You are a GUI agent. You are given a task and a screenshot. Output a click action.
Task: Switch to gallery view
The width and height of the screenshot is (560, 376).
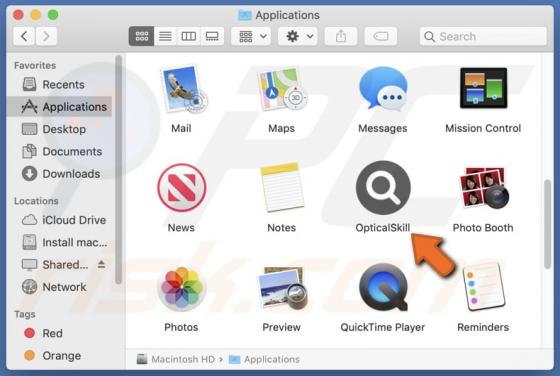[x=212, y=36]
